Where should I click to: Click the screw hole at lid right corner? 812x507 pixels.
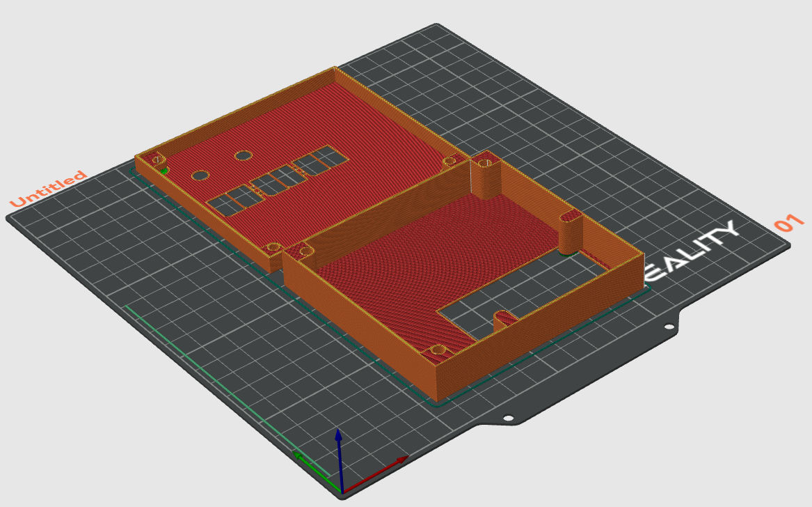point(449,161)
